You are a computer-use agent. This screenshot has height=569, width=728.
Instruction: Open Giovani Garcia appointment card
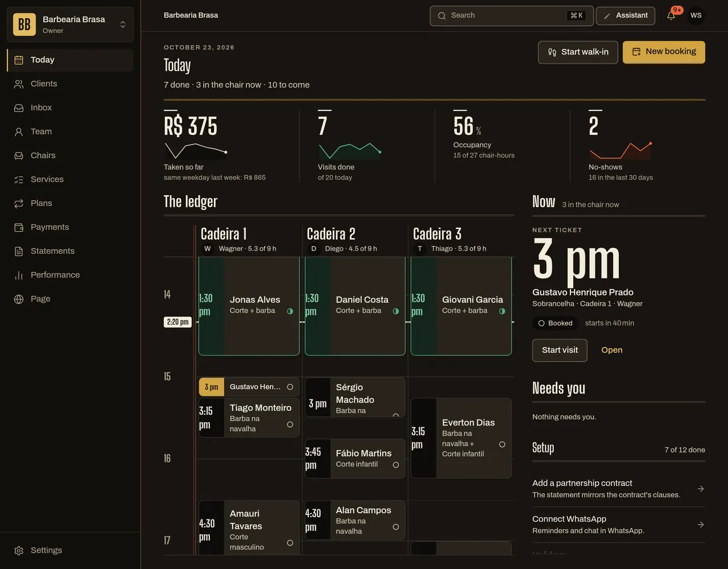click(x=461, y=306)
